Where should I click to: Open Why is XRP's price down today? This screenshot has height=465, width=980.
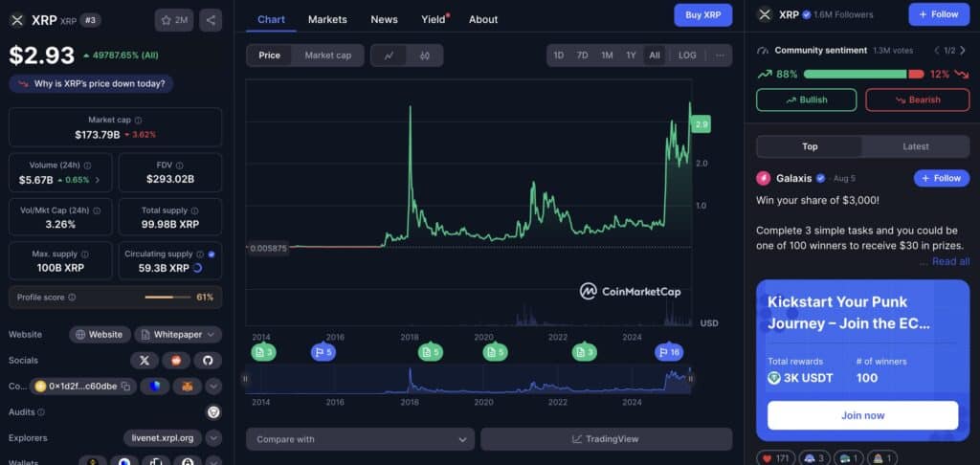(91, 84)
